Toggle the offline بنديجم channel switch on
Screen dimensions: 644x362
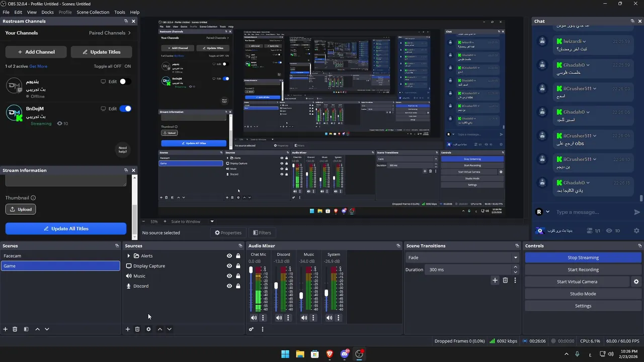[125, 81]
